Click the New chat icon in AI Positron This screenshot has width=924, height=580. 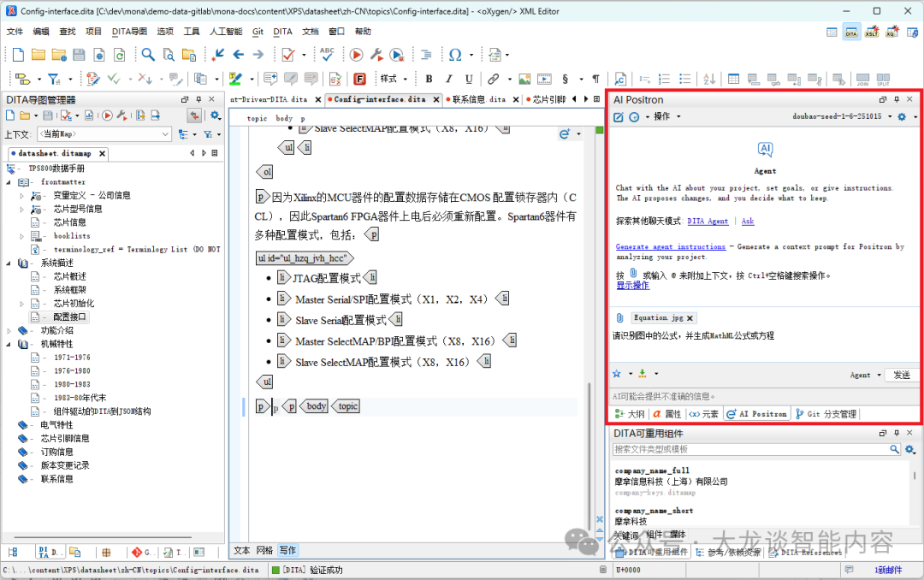(619, 116)
